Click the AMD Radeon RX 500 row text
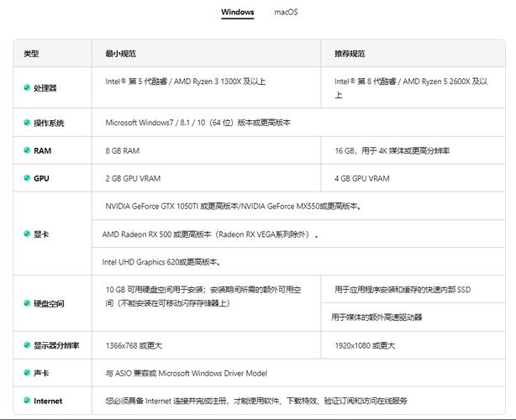This screenshot has height=420, width=516. coord(210,234)
